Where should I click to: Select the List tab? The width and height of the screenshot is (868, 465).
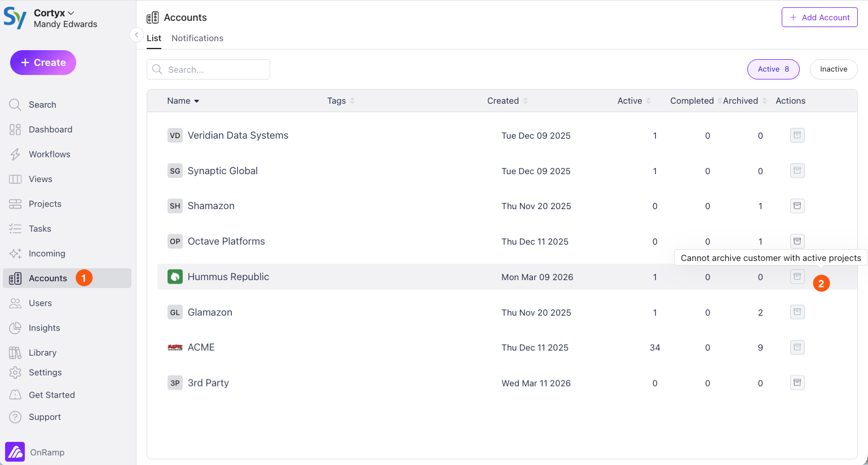point(154,38)
